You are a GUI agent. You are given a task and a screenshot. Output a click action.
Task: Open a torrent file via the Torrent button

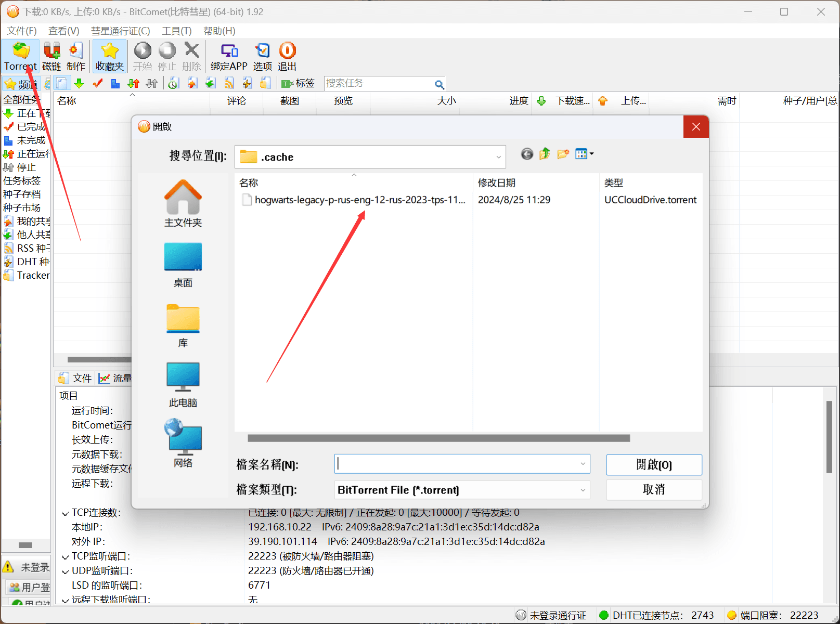tap(20, 56)
